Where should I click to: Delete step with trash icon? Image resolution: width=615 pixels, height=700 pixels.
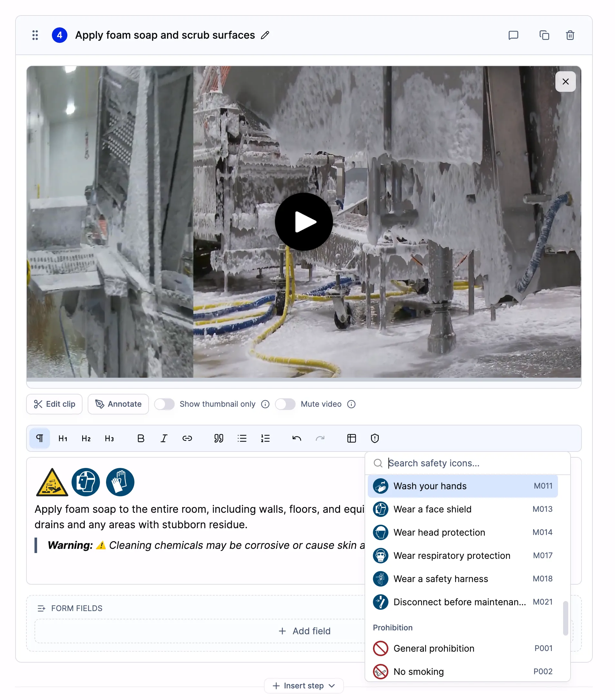pyautogui.click(x=570, y=35)
